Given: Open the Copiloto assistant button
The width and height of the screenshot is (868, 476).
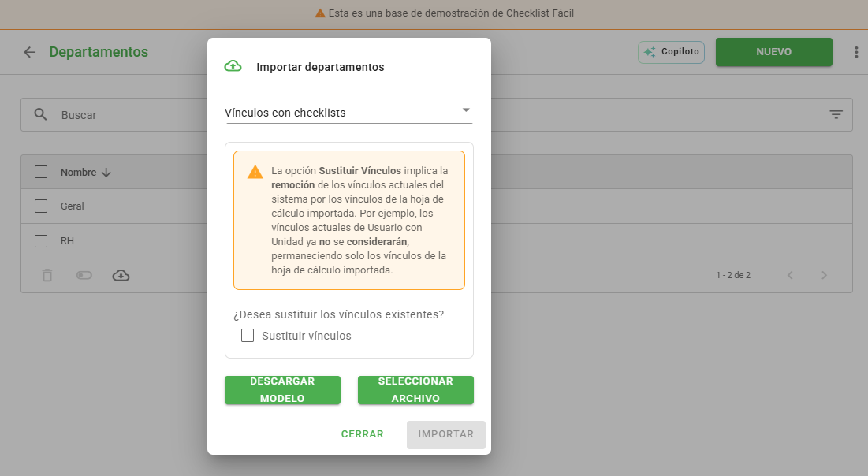Looking at the screenshot, I should click(671, 52).
